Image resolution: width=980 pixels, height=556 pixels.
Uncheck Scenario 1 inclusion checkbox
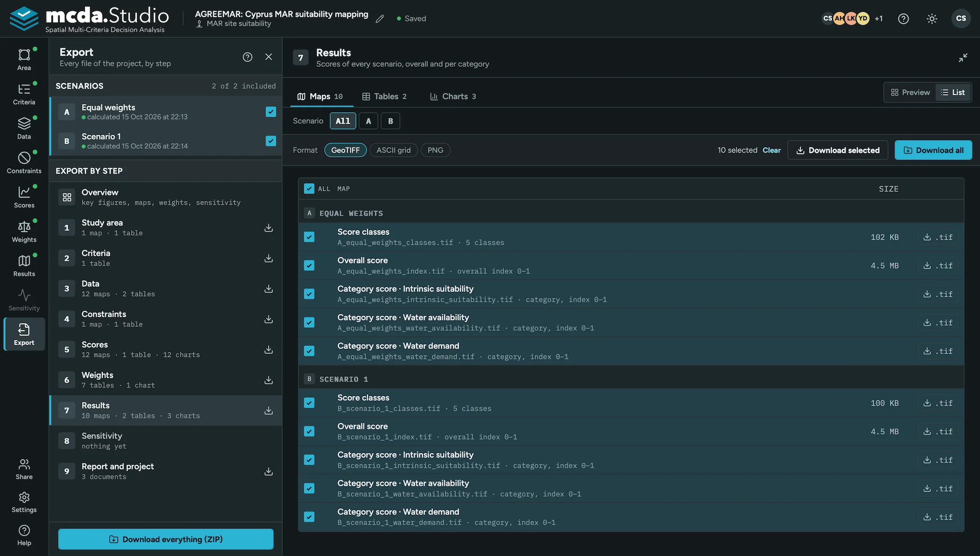[271, 141]
